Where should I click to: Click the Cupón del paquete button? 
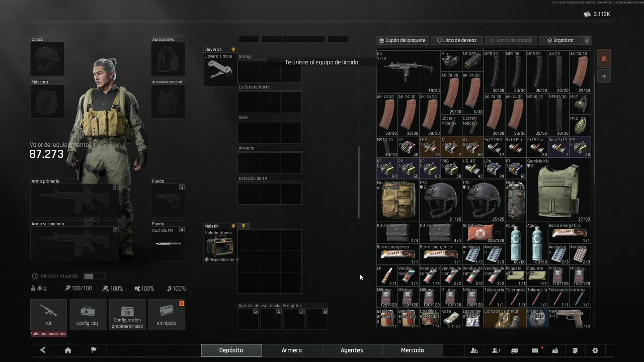tap(402, 40)
